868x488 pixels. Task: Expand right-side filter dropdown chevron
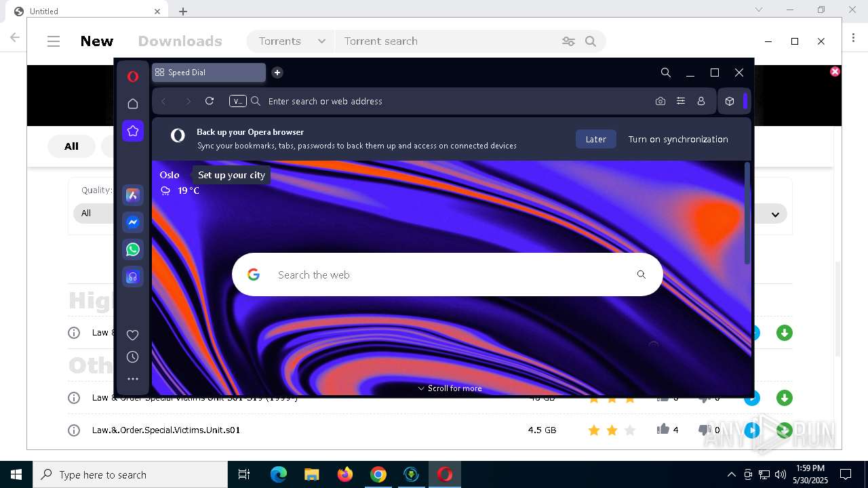tap(775, 214)
